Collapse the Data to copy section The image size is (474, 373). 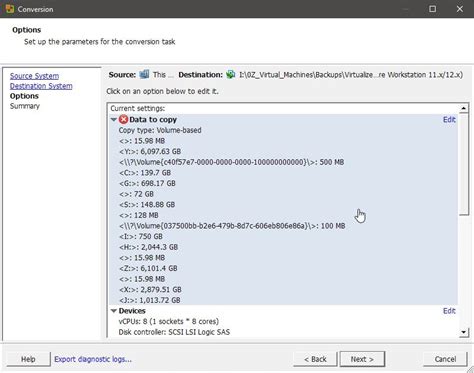pos(114,119)
